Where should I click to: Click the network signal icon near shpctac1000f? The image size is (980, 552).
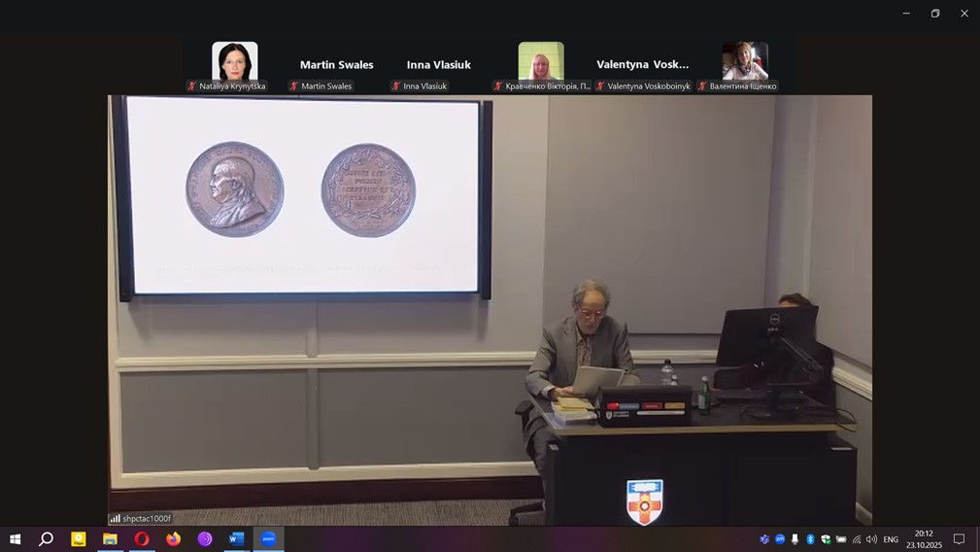coord(116,518)
